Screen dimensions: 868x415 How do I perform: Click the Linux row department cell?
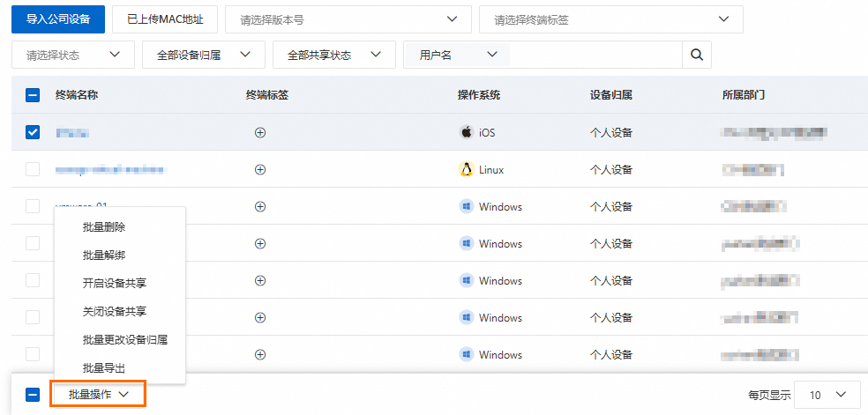(752, 170)
